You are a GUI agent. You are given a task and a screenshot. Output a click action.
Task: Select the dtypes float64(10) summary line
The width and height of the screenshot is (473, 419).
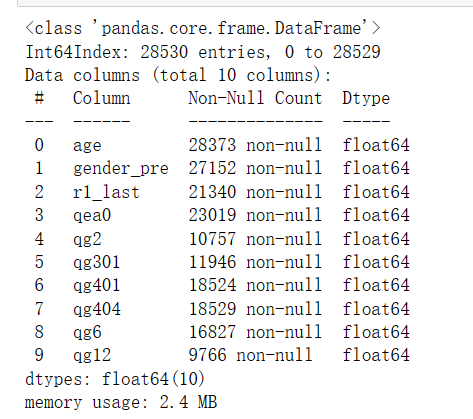(115, 379)
